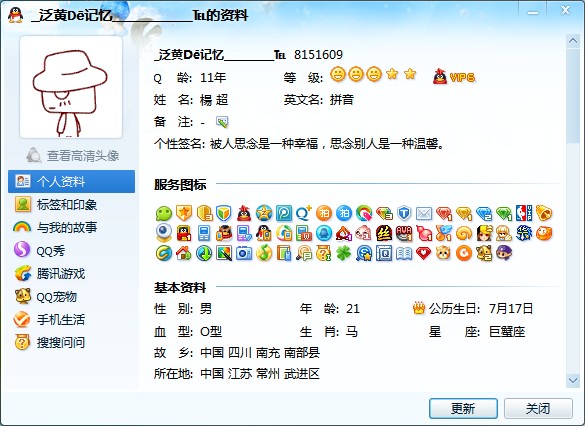Click the four-leaf clover service icon
This screenshot has width=585, height=426.
click(x=344, y=254)
